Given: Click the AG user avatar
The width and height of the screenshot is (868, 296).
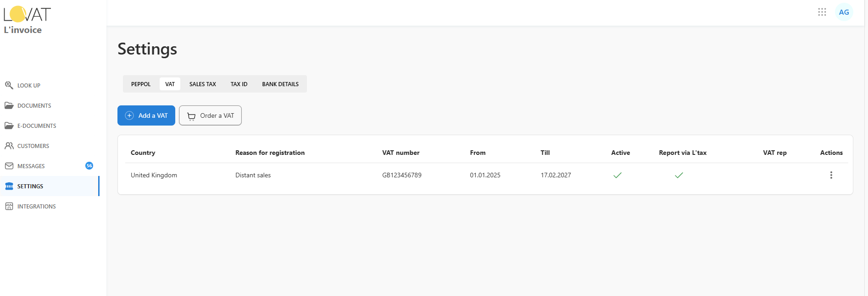Looking at the screenshot, I should [x=844, y=12].
